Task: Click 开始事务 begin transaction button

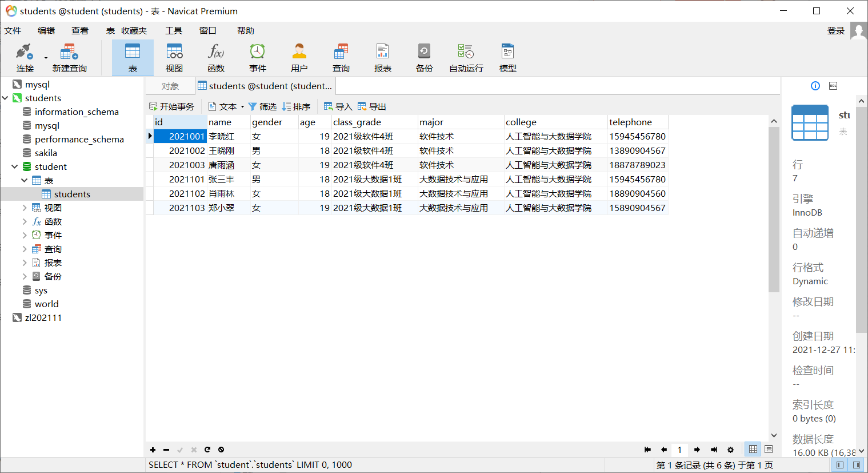Action: pos(171,106)
